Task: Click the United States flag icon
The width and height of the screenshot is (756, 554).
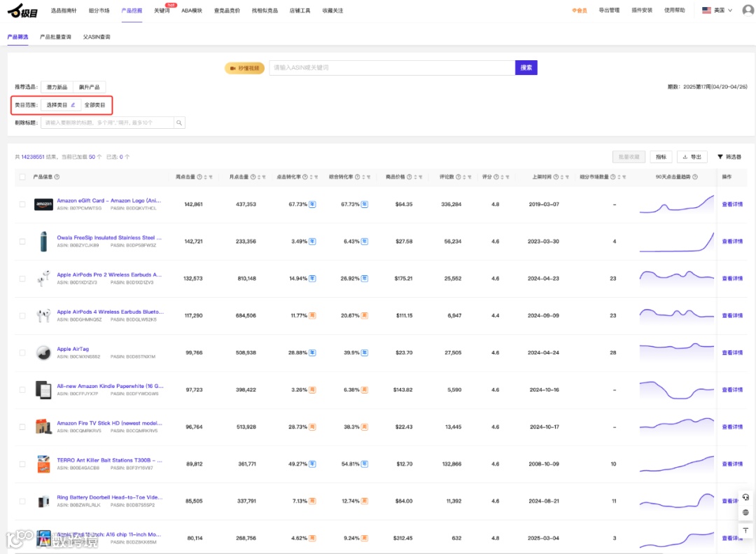Action: click(x=706, y=10)
